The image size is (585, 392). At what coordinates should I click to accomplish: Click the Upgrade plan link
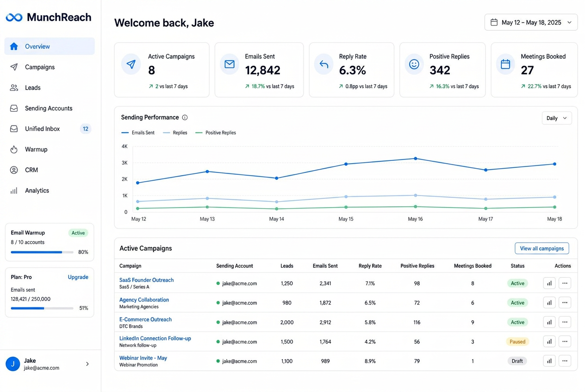pyautogui.click(x=78, y=277)
